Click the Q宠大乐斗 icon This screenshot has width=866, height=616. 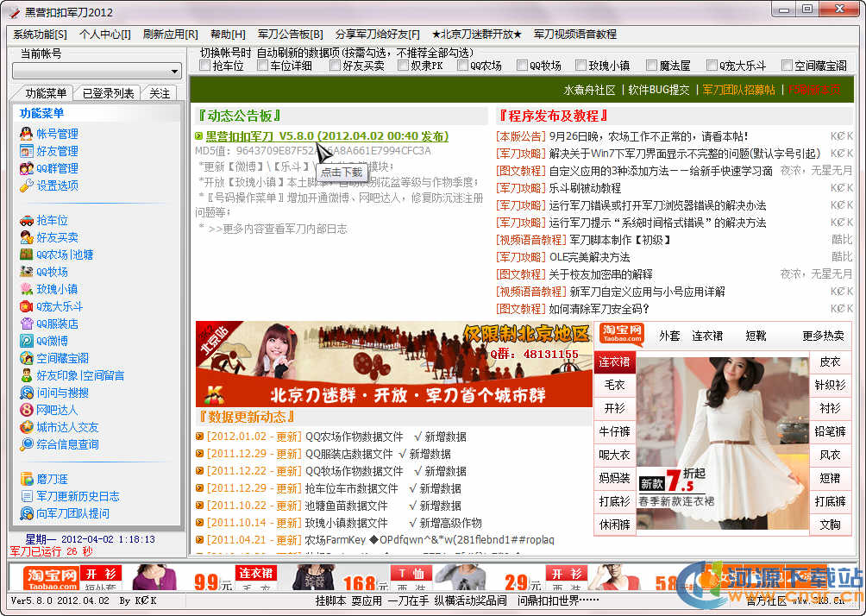[27, 306]
